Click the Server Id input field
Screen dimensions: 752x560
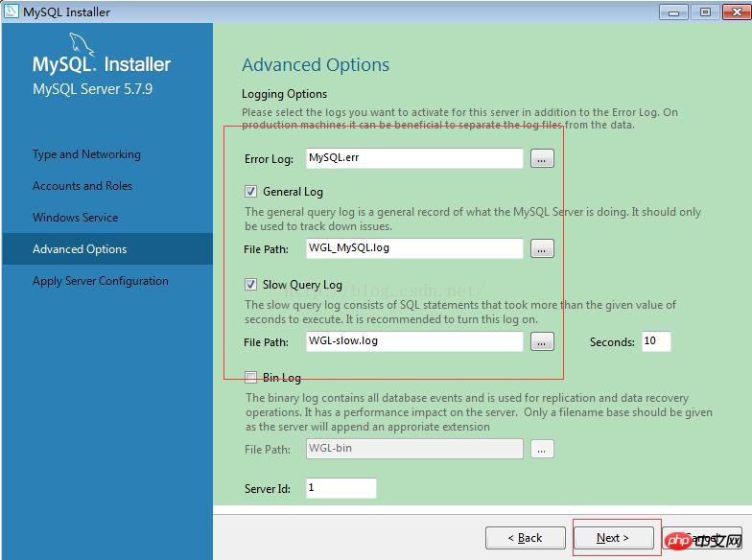pyautogui.click(x=341, y=487)
